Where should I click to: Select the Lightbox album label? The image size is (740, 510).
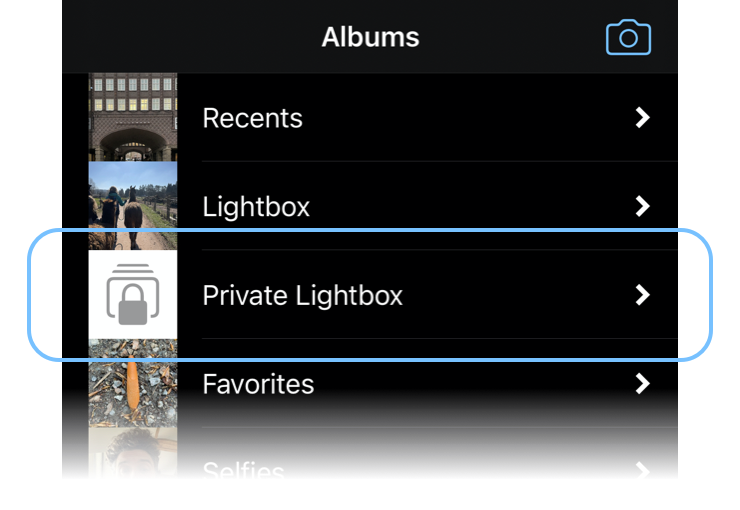click(x=256, y=207)
